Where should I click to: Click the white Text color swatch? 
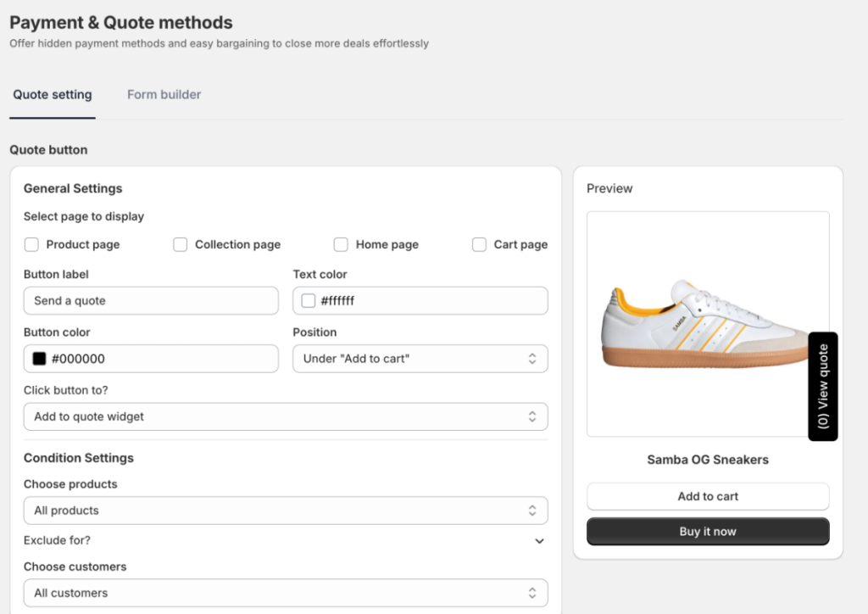point(309,300)
